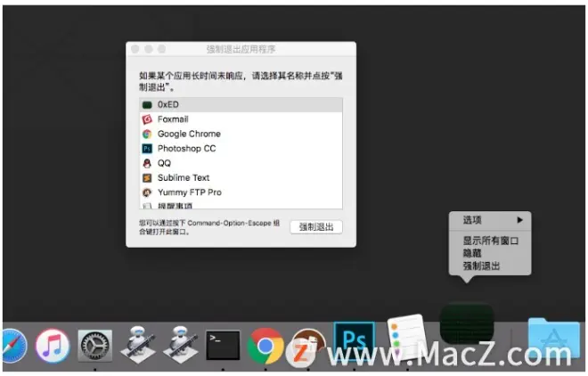Choose 强制退出 from the Dock context menu
This screenshot has height=376, width=588.
click(x=490, y=266)
